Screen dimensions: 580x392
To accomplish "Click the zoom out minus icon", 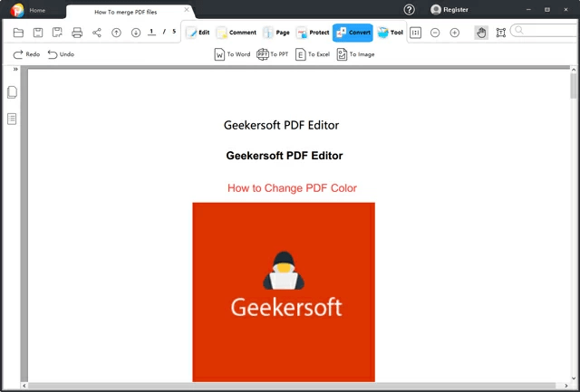I will click(435, 33).
